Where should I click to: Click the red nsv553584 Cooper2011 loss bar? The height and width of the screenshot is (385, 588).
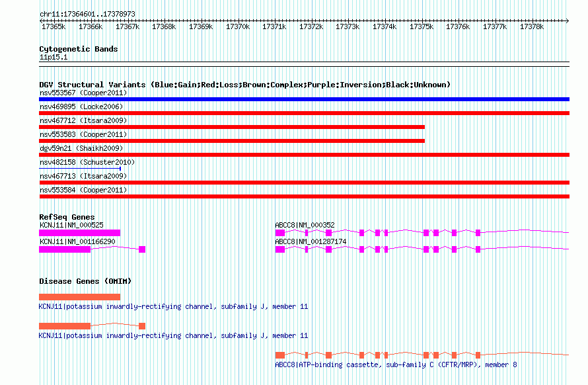tap(304, 196)
